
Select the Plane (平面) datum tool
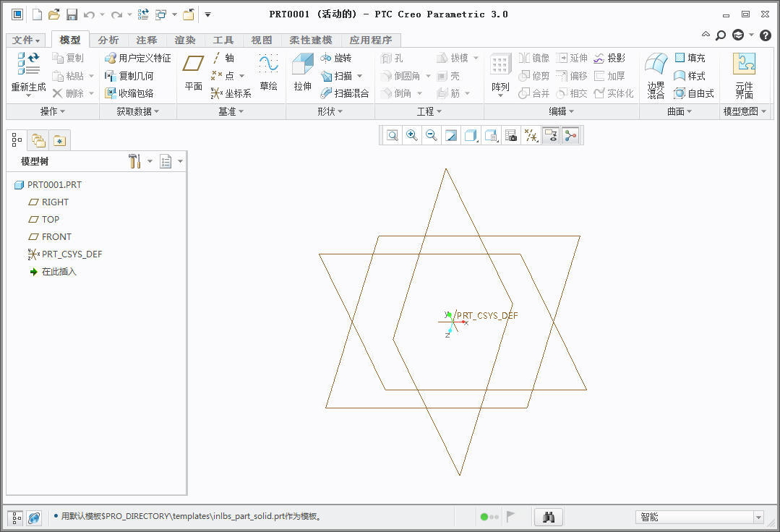(x=193, y=72)
